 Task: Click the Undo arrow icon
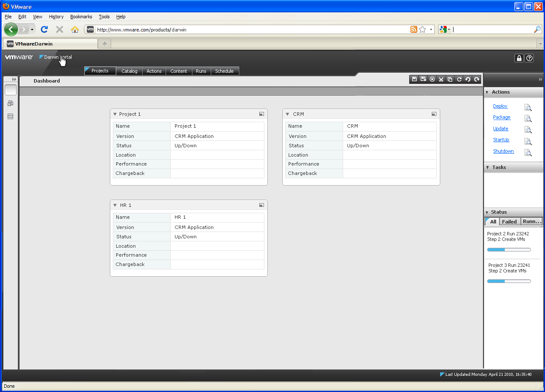[468, 79]
